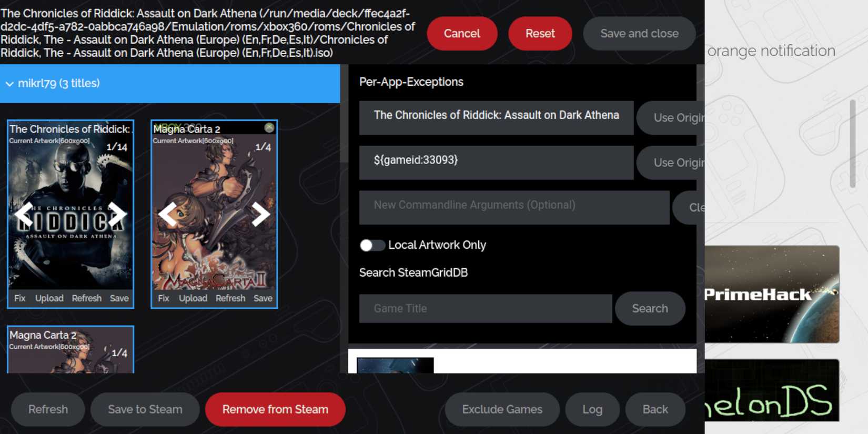Viewport: 868px width, 434px height.
Task: Show previous artwork for Chronicles of Riddick
Action: pyautogui.click(x=24, y=214)
